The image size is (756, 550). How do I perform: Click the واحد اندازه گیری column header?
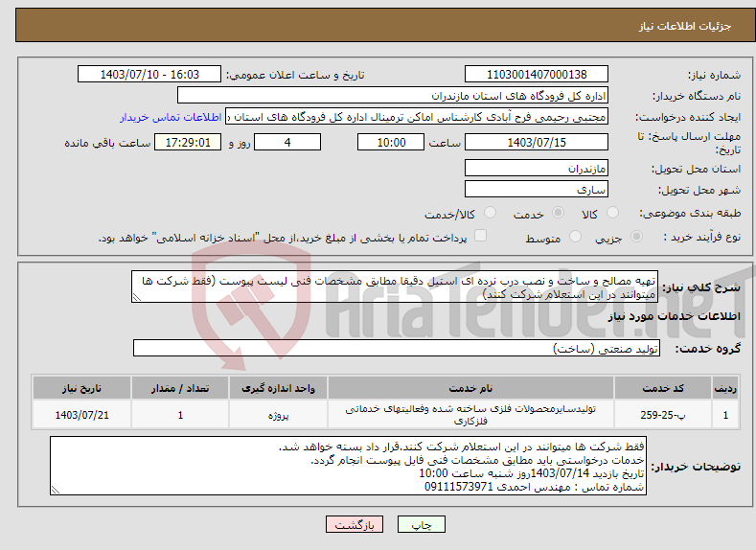pos(278,388)
